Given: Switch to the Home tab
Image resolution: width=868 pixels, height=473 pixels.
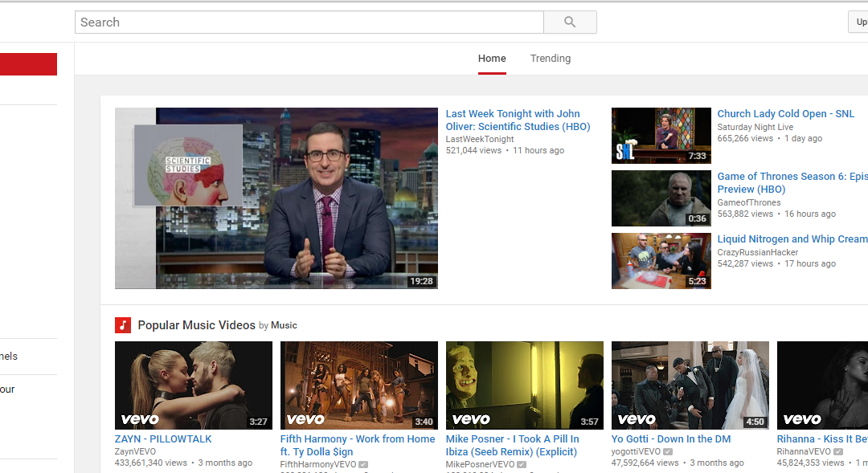Looking at the screenshot, I should click(492, 58).
